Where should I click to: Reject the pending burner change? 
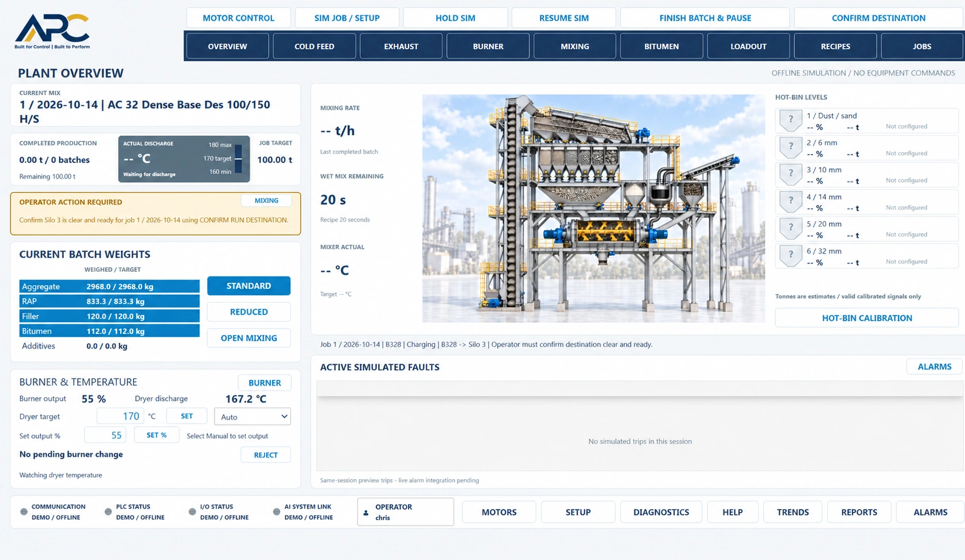point(266,455)
